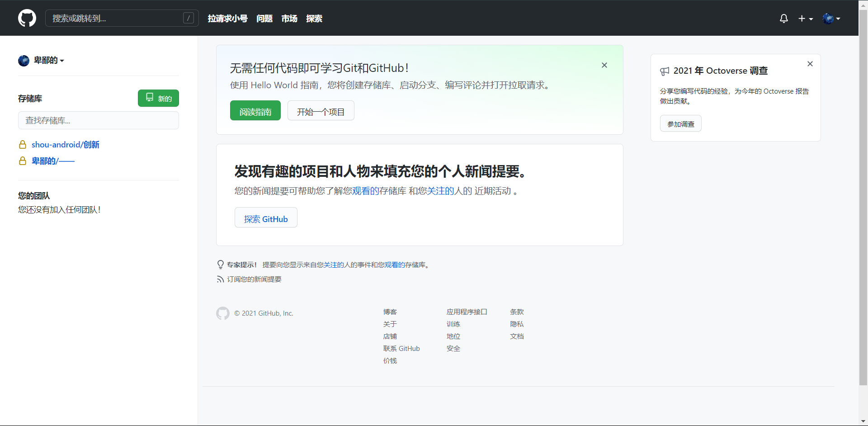Click lock icon beside shou-android/创新

coord(23,145)
